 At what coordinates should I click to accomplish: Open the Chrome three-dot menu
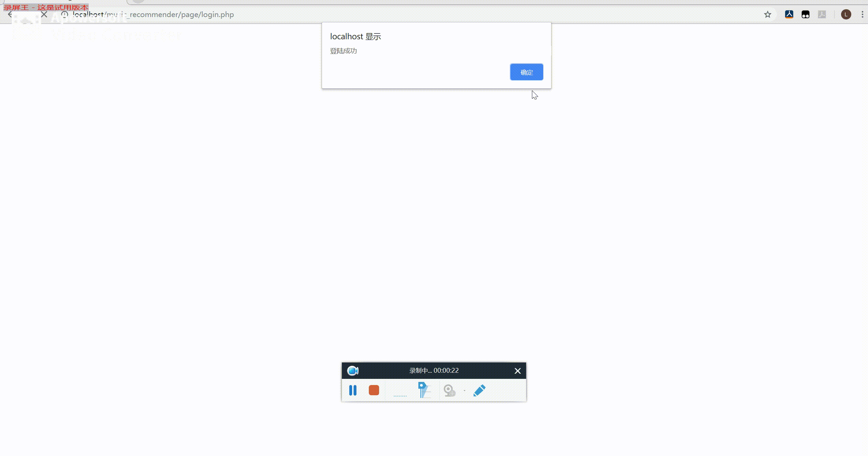(862, 14)
